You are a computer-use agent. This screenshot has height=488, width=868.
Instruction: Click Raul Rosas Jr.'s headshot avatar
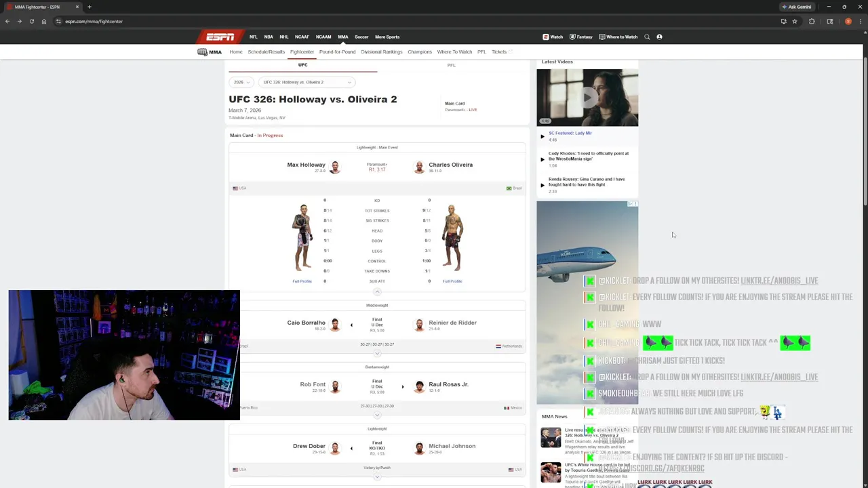pos(419,386)
